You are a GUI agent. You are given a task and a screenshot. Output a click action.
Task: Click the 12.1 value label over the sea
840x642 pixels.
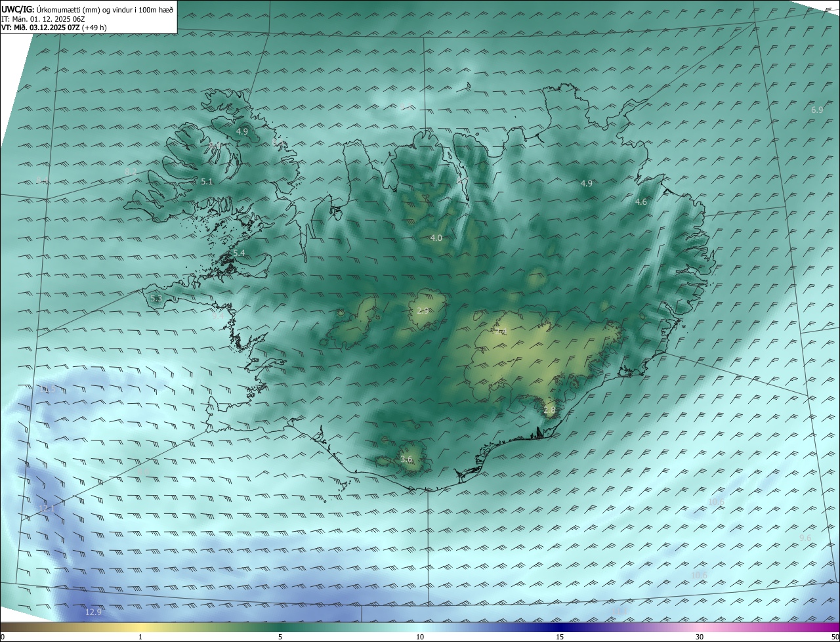coord(47,509)
